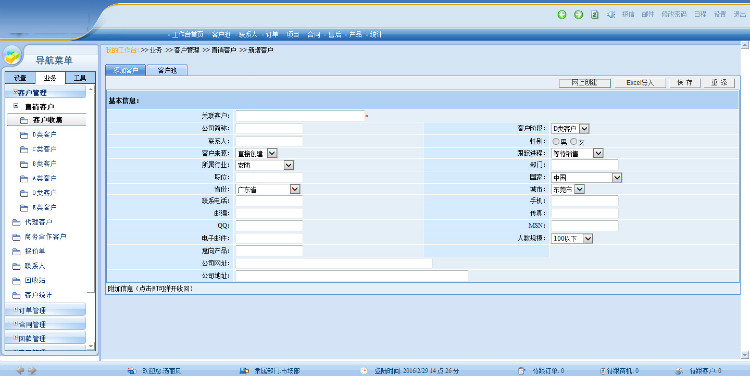Click sidebar navigation scrollbar down arrow
Image resolution: width=750 pixels, height=376 pixels.
pyautogui.click(x=91, y=346)
